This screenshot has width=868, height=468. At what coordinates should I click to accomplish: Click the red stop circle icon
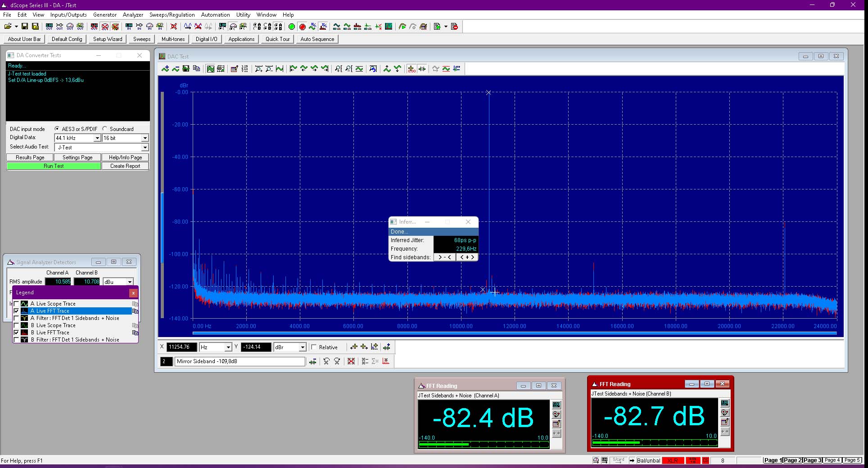click(x=303, y=27)
